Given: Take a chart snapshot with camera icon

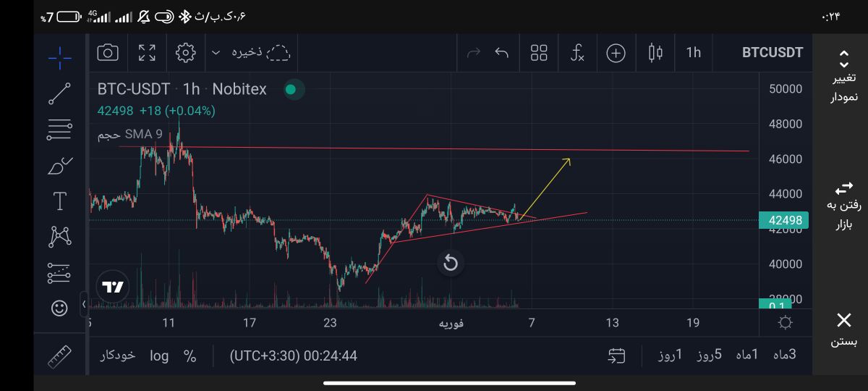Looking at the screenshot, I should [x=108, y=52].
